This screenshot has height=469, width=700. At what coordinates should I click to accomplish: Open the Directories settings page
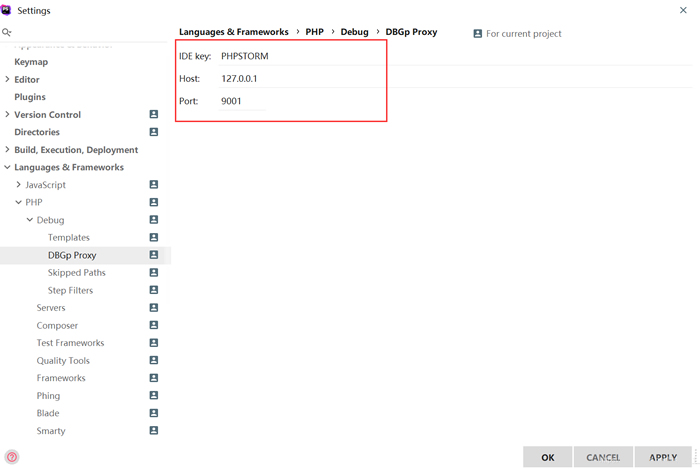click(37, 132)
